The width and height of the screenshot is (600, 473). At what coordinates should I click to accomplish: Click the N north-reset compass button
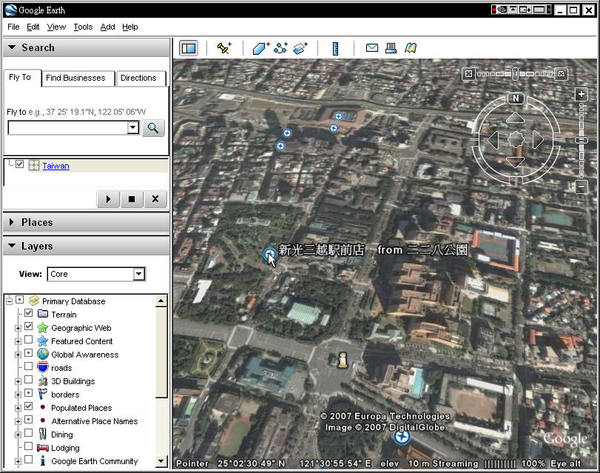pyautogui.click(x=516, y=98)
